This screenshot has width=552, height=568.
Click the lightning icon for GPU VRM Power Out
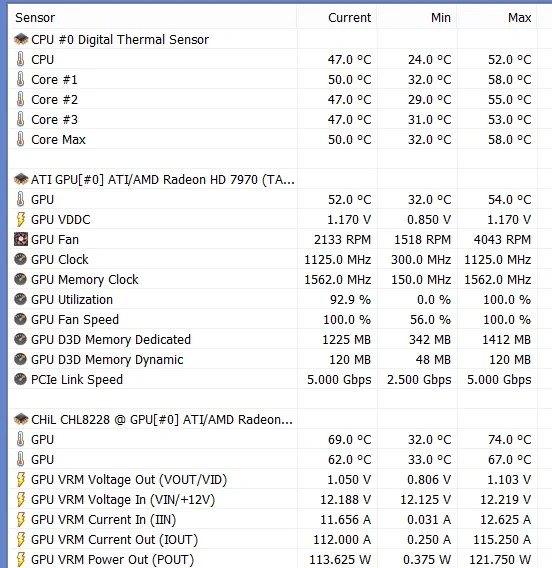pos(21,559)
